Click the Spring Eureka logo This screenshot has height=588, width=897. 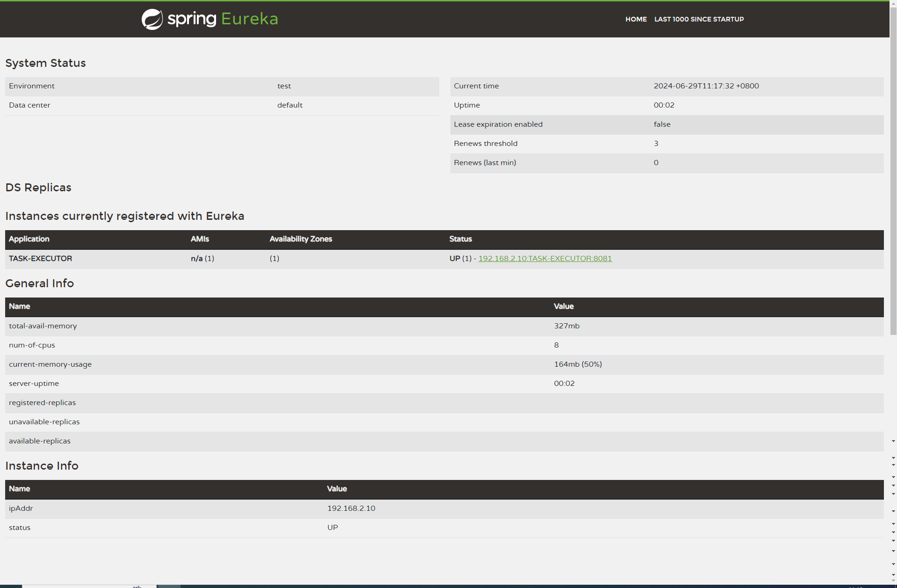pyautogui.click(x=210, y=19)
